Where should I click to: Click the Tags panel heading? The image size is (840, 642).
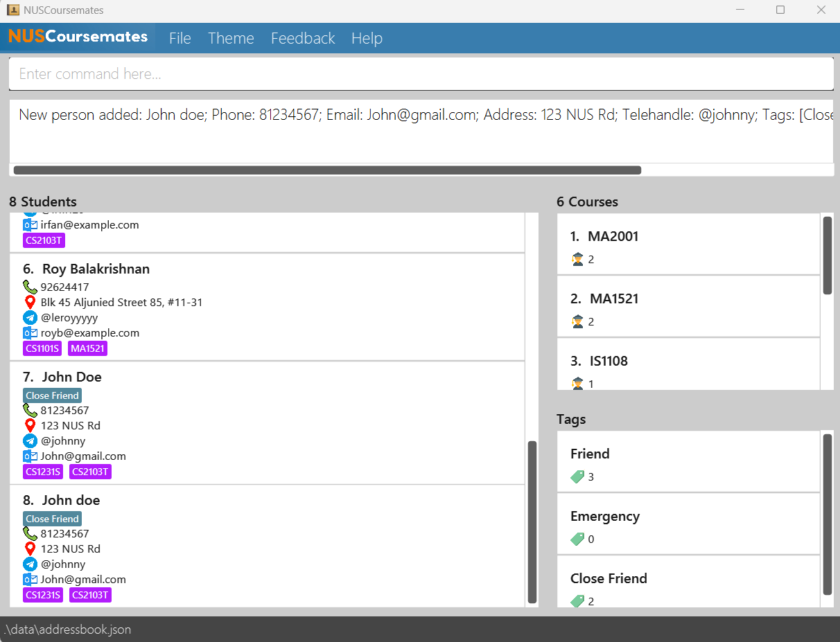[x=571, y=419]
